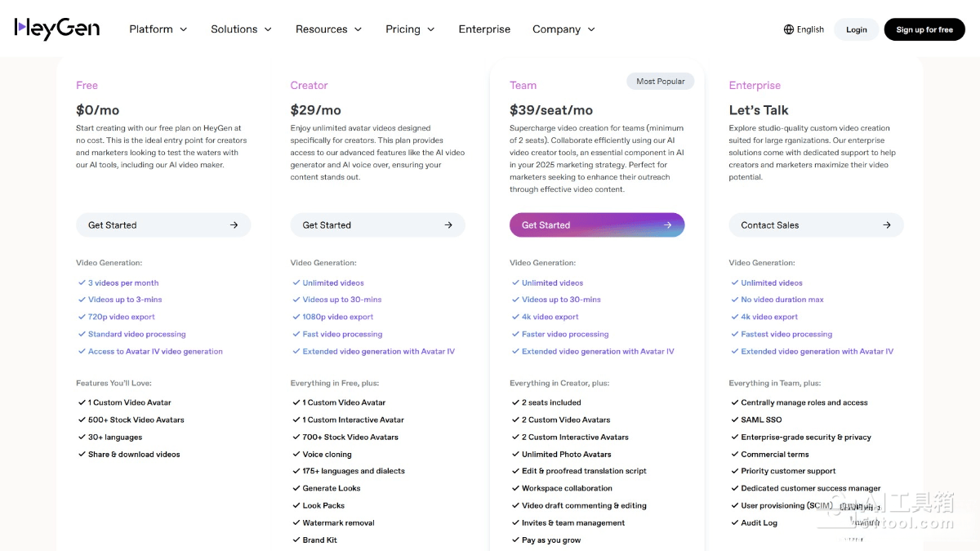The width and height of the screenshot is (980, 551).
Task: Click arrow icon on Free plan Get Started
Action: (234, 225)
